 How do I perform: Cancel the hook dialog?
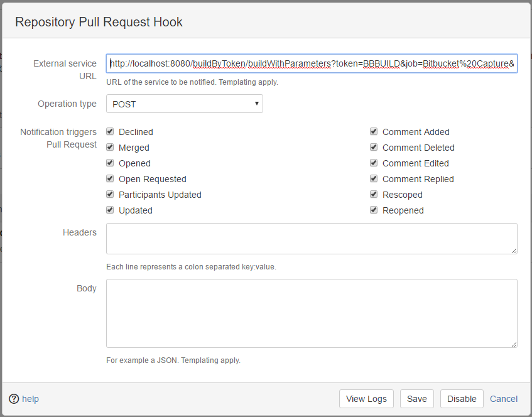(x=504, y=399)
